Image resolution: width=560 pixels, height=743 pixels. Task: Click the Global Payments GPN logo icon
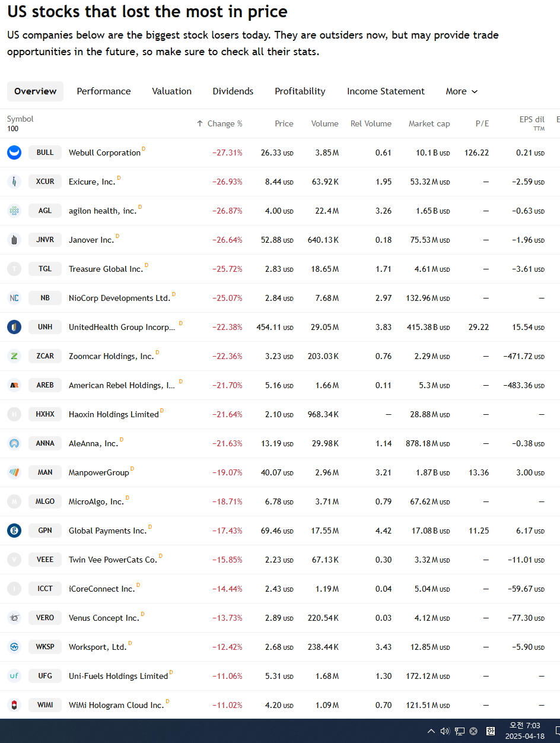point(14,531)
